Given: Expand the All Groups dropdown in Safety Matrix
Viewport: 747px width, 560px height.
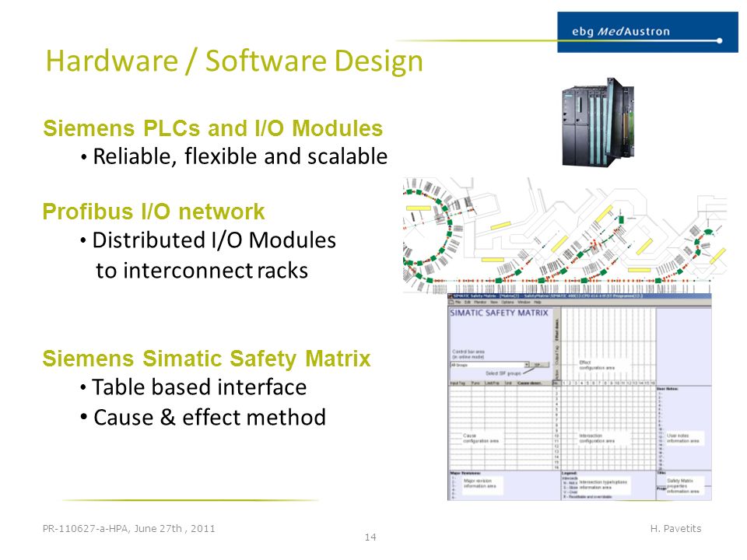Looking at the screenshot, I should click(x=527, y=365).
